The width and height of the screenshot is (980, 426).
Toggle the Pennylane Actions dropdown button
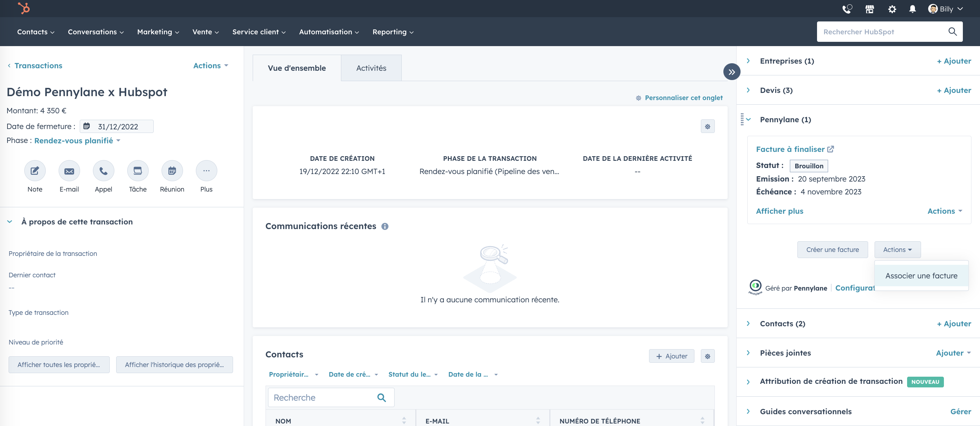[x=897, y=249]
